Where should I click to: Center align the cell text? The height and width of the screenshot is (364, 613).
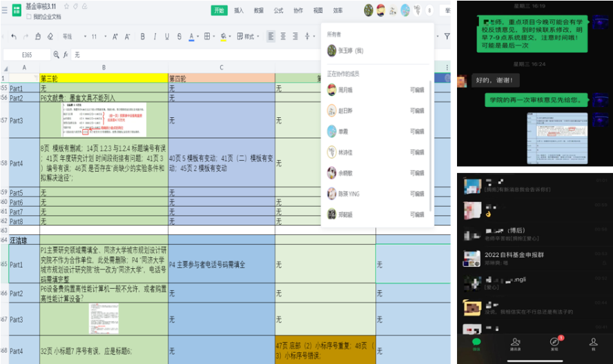(x=284, y=37)
